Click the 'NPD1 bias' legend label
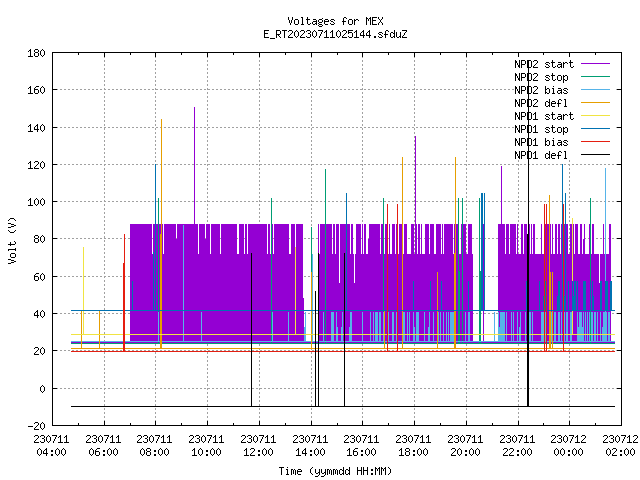Viewport: 640px width, 480px height. (541, 142)
